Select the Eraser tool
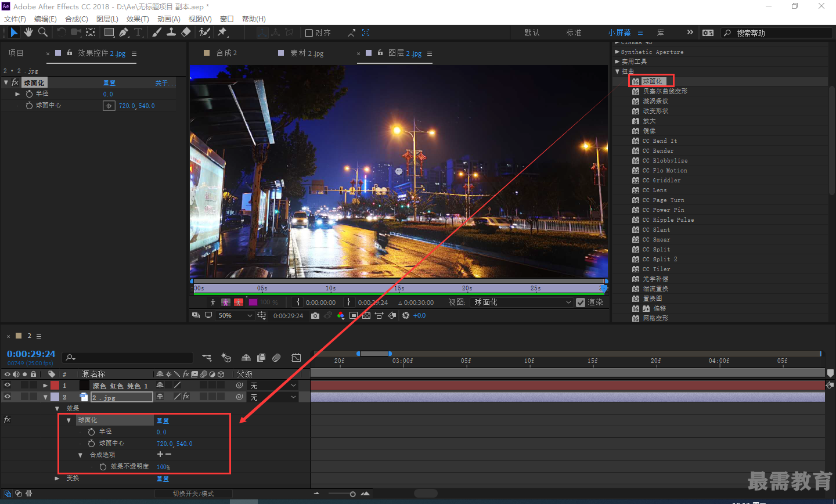Image resolution: width=836 pixels, height=504 pixels. click(186, 33)
